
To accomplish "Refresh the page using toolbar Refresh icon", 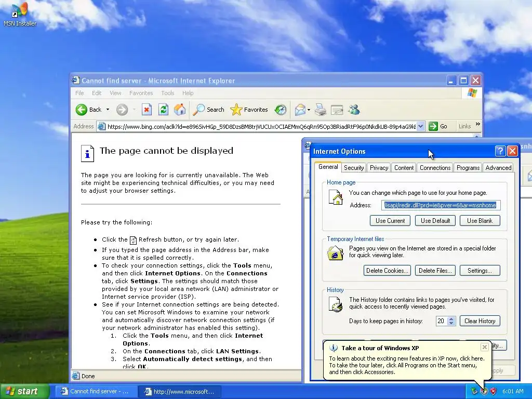I will click(163, 110).
